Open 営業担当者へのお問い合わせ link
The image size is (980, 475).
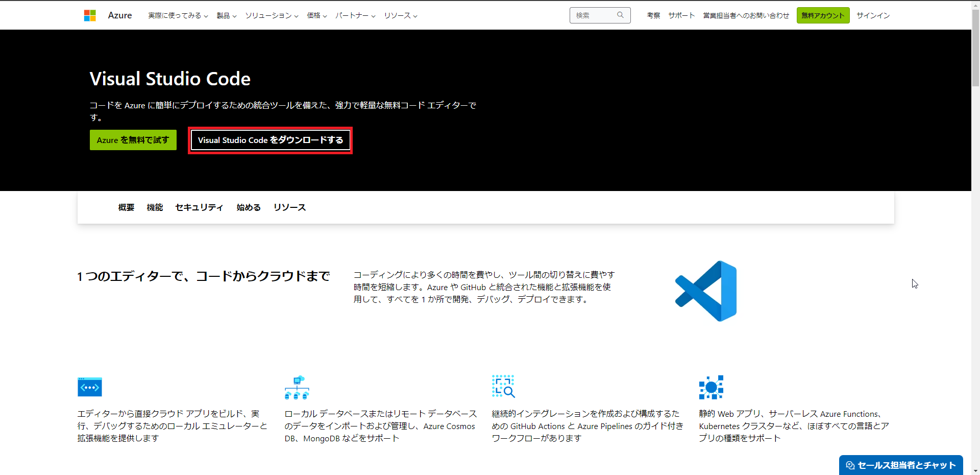pyautogui.click(x=746, y=16)
